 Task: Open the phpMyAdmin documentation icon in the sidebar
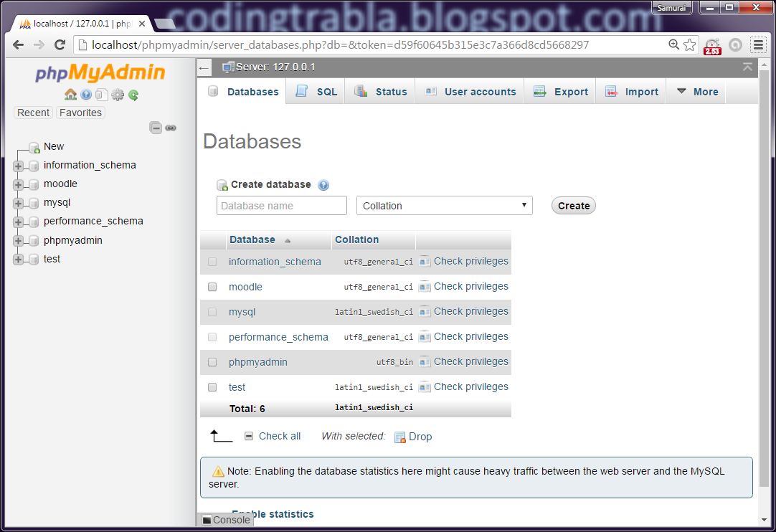(x=86, y=95)
